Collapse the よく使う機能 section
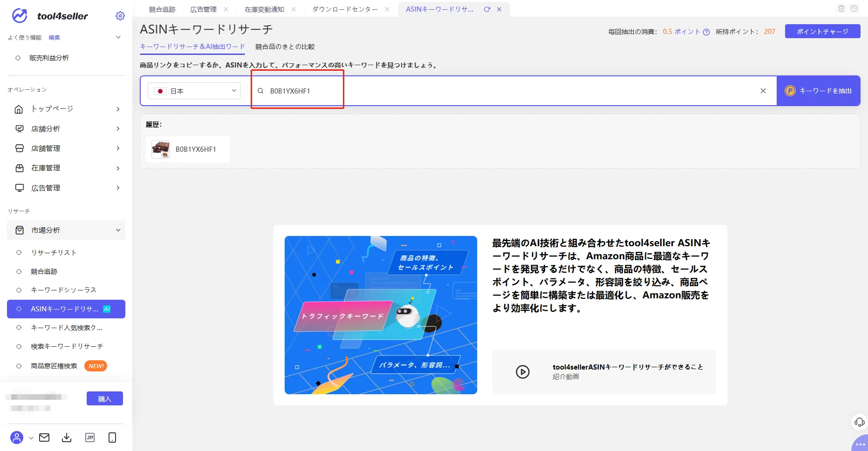Image resolution: width=868 pixels, height=451 pixels. pyautogui.click(x=118, y=37)
